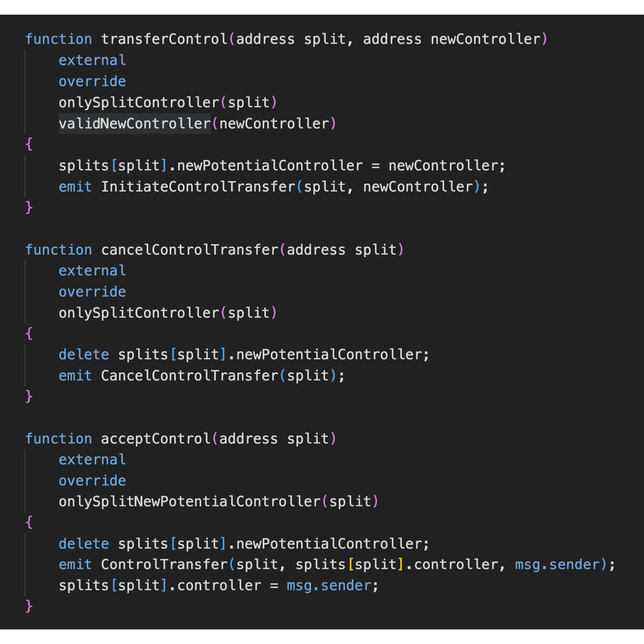Click the closing brace of acceptControl function

click(29, 606)
